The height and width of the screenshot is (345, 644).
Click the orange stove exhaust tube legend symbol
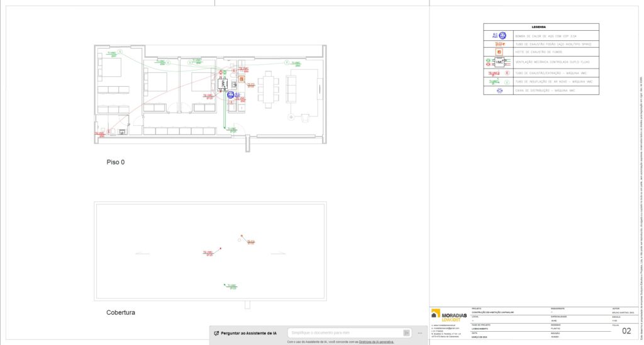coord(499,44)
